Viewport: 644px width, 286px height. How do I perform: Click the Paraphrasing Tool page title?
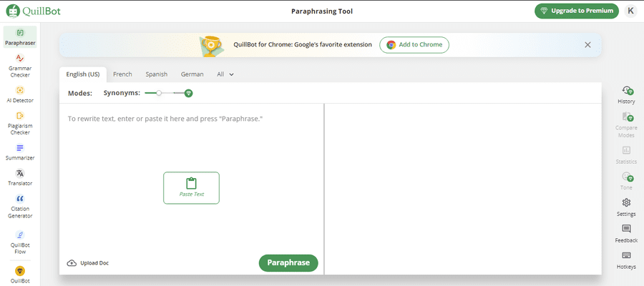click(322, 11)
